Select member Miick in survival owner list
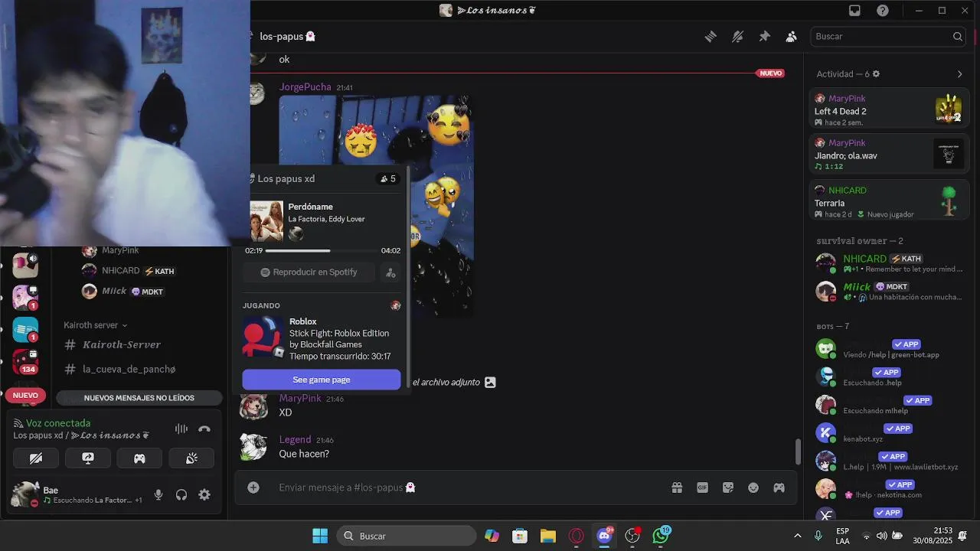The image size is (980, 551). (889, 292)
